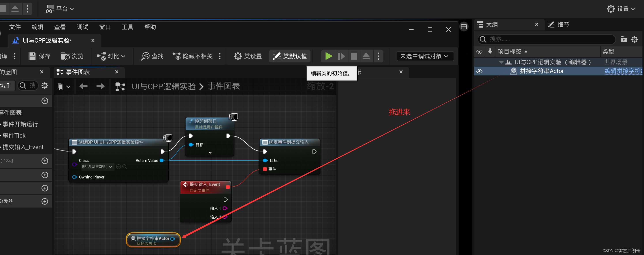
Task: Click the gray Stop button in the blueprint toolbar
Action: 354,56
